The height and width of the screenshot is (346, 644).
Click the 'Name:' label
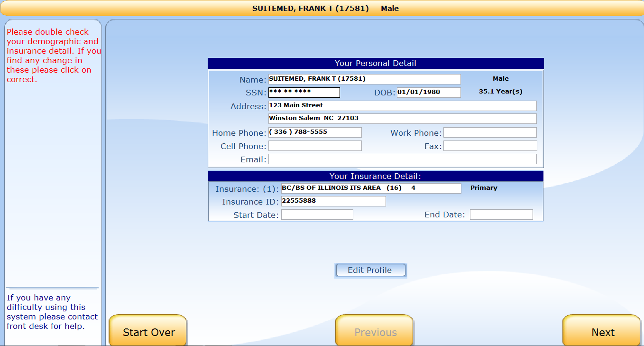click(253, 80)
